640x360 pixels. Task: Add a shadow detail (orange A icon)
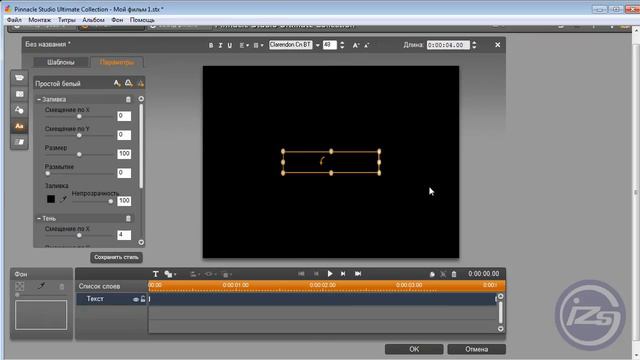[x=140, y=84]
